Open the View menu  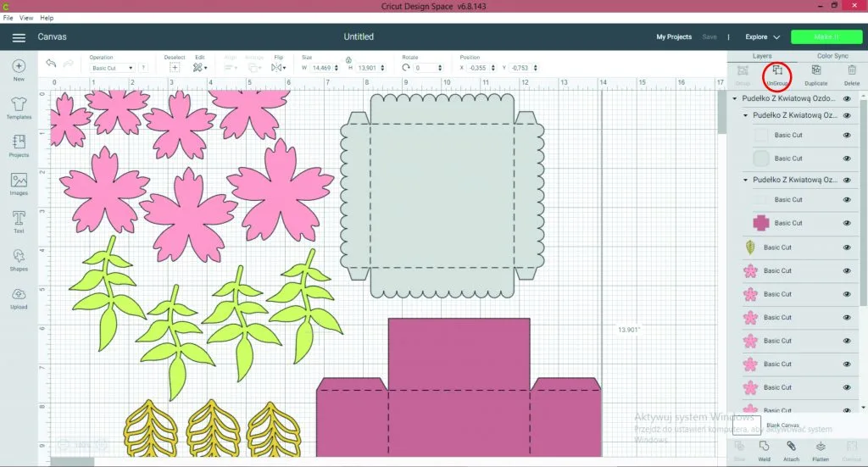26,18
